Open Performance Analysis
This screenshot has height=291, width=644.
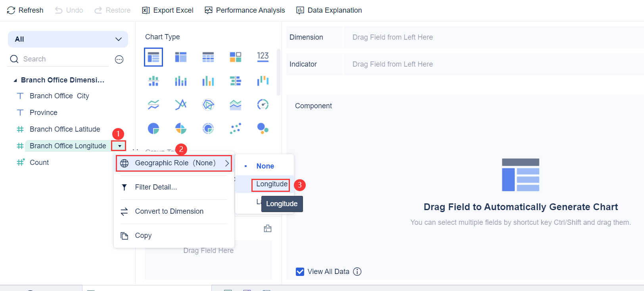(245, 10)
